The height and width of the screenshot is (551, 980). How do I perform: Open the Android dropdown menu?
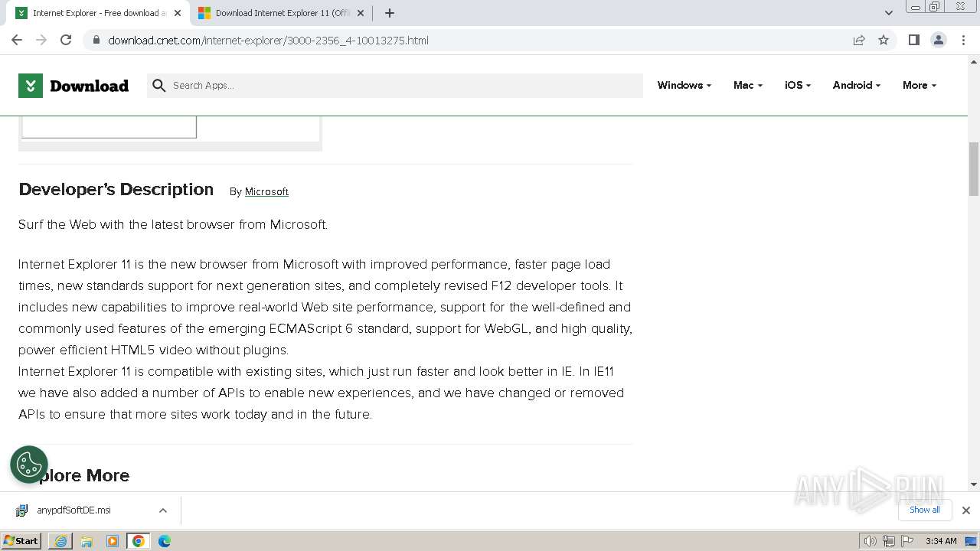[856, 86]
